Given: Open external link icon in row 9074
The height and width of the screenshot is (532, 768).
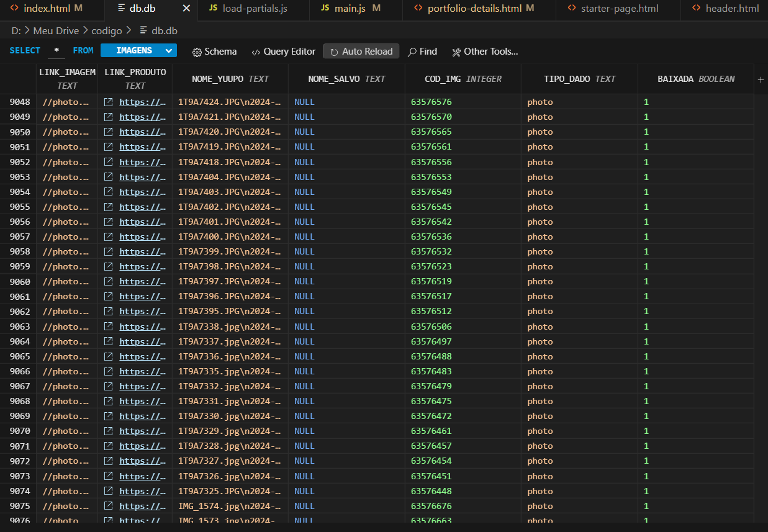Looking at the screenshot, I should click(109, 491).
